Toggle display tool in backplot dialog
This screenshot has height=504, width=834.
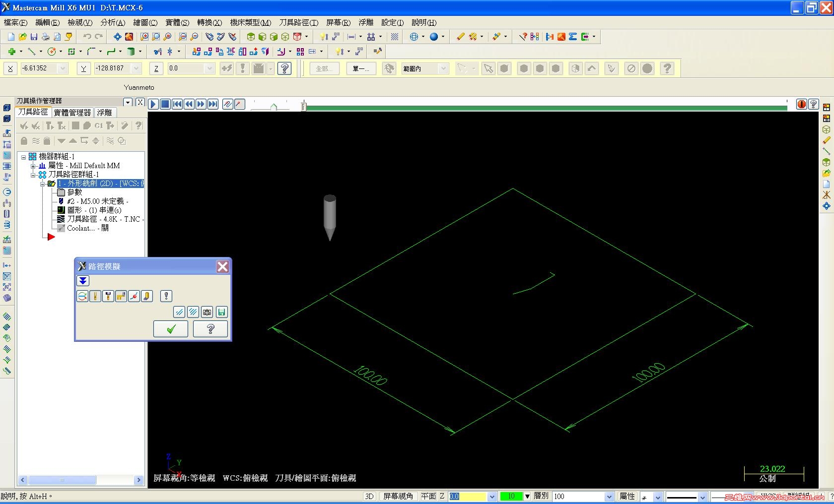pos(95,297)
